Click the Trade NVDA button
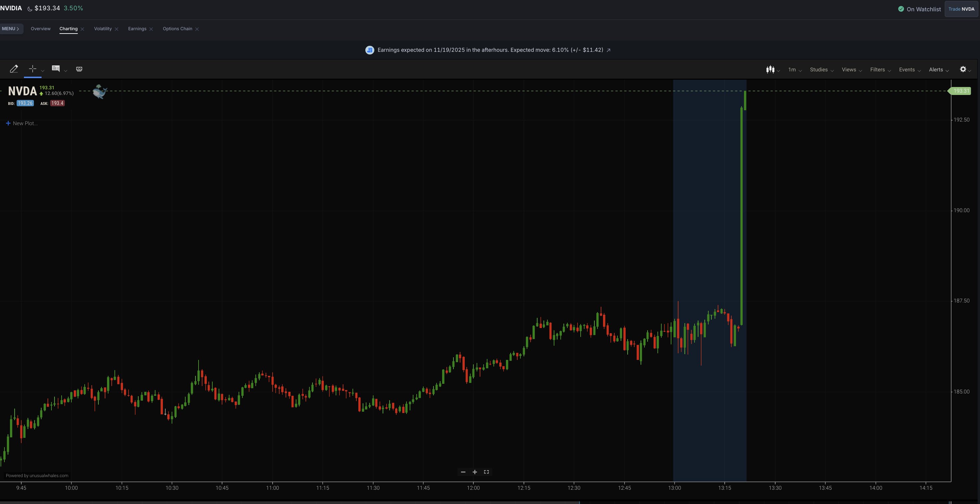The height and width of the screenshot is (504, 980). (x=961, y=9)
